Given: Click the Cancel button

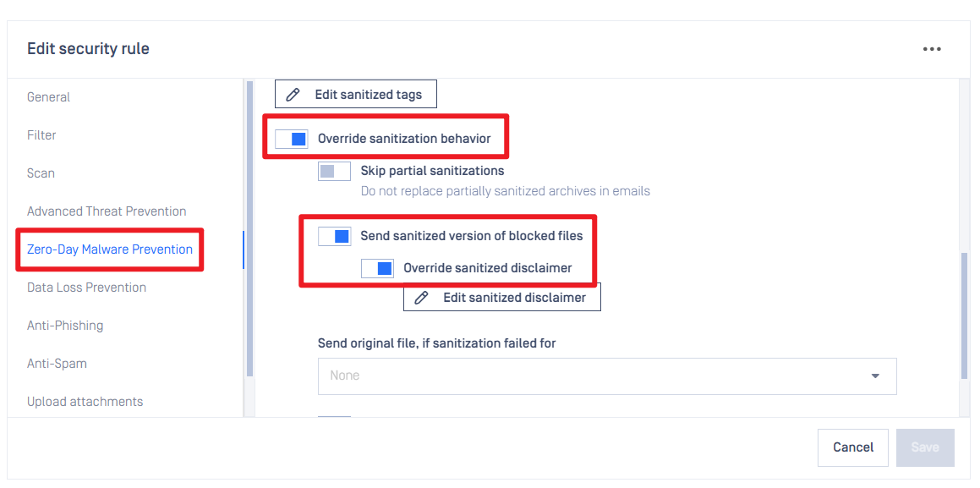Looking at the screenshot, I should tap(853, 447).
